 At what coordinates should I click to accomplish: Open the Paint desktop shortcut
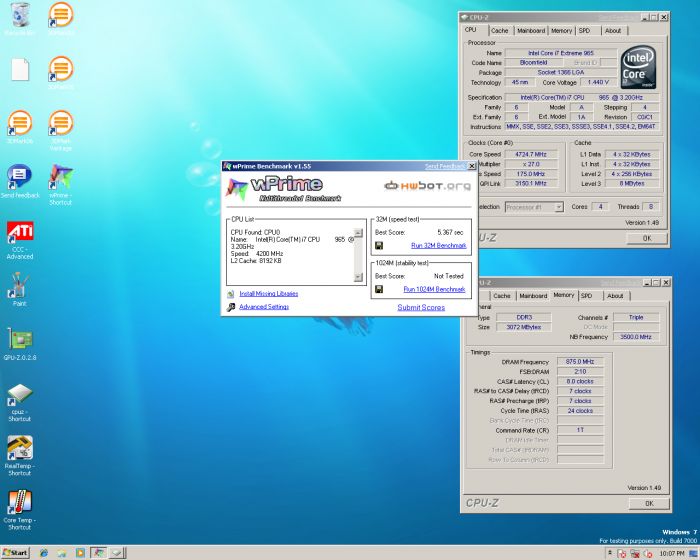point(20,289)
